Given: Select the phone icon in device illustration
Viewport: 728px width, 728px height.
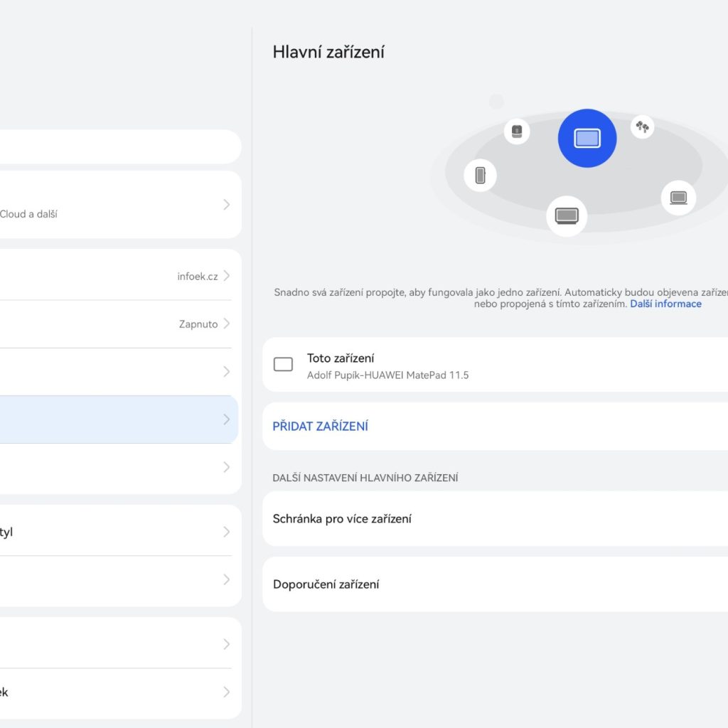Looking at the screenshot, I should click(x=480, y=175).
